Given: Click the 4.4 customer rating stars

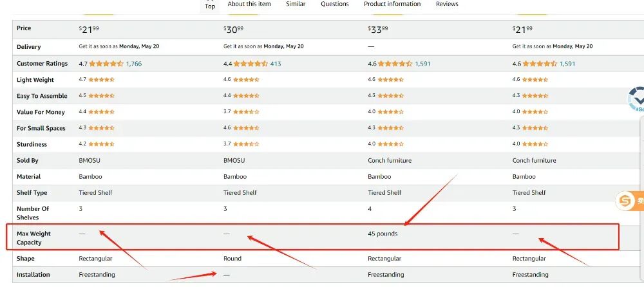Looking at the screenshot, I should click(x=251, y=64).
